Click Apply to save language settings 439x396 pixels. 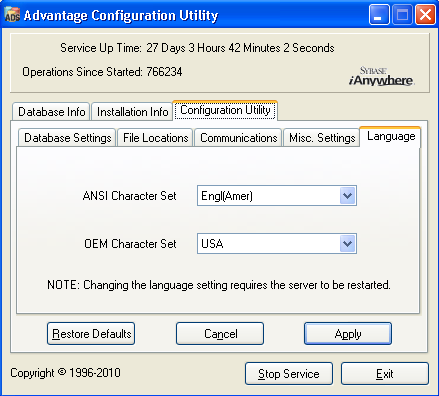pyautogui.click(x=348, y=333)
